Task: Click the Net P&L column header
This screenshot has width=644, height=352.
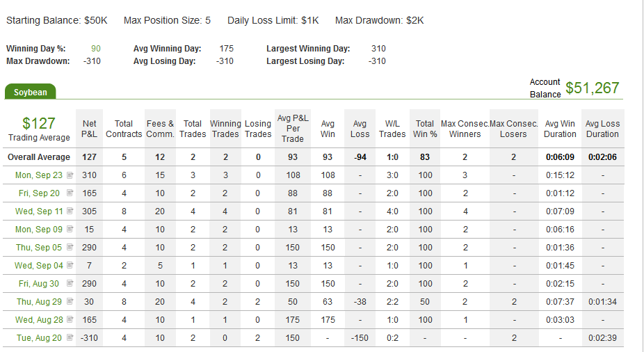Action: [89, 129]
